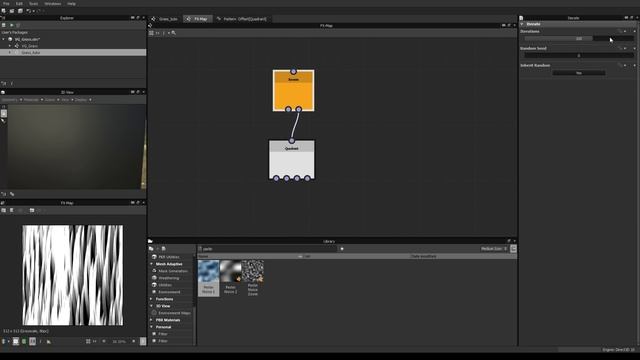Screen dimensions: 640x360
Task: Click the folder export icon in 2D view toolbar
Action: click(x=32, y=210)
